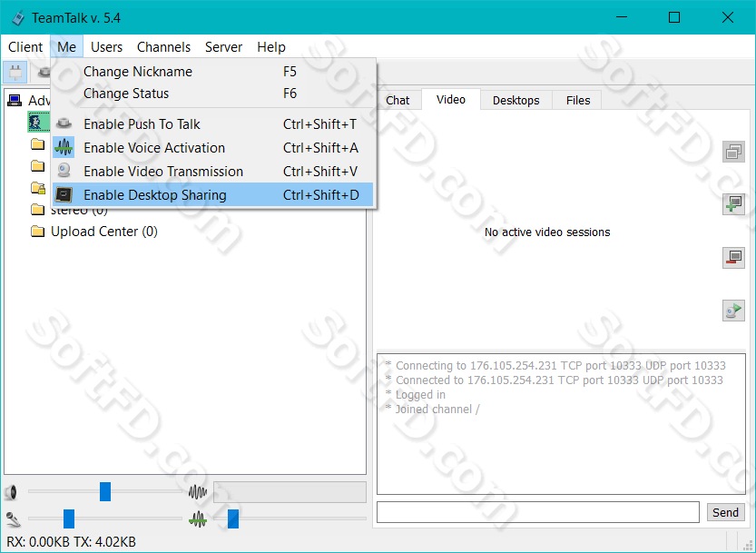
Task: Open the Server menu
Action: coord(223,47)
